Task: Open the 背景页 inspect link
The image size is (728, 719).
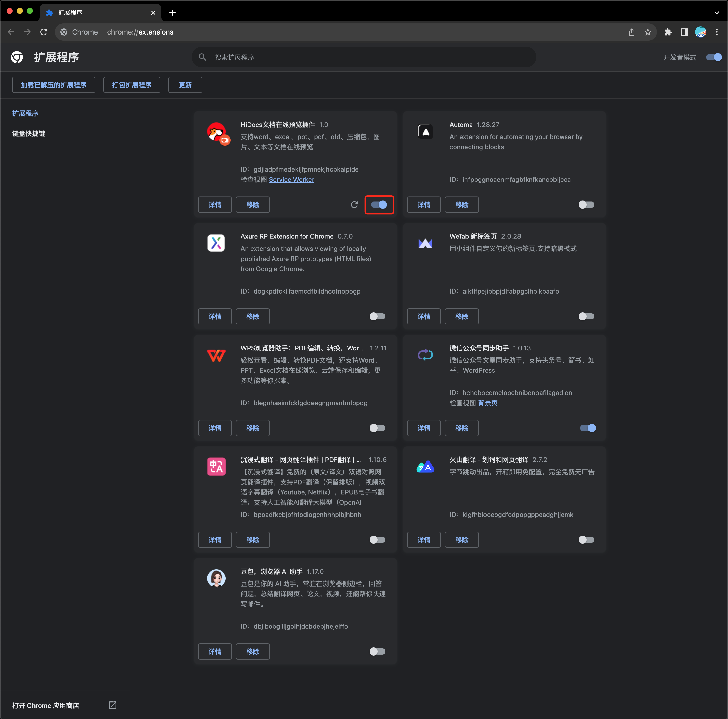Action: tap(488, 403)
